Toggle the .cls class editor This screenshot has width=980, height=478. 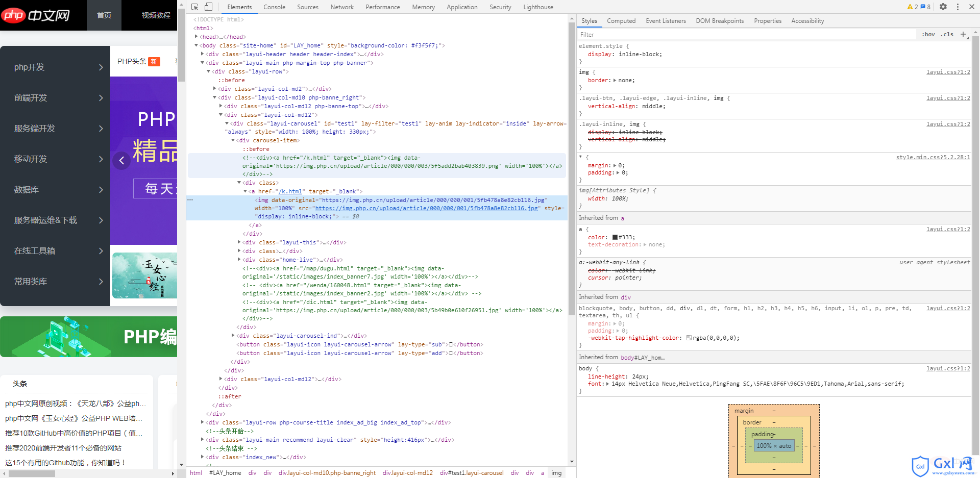[x=947, y=34]
